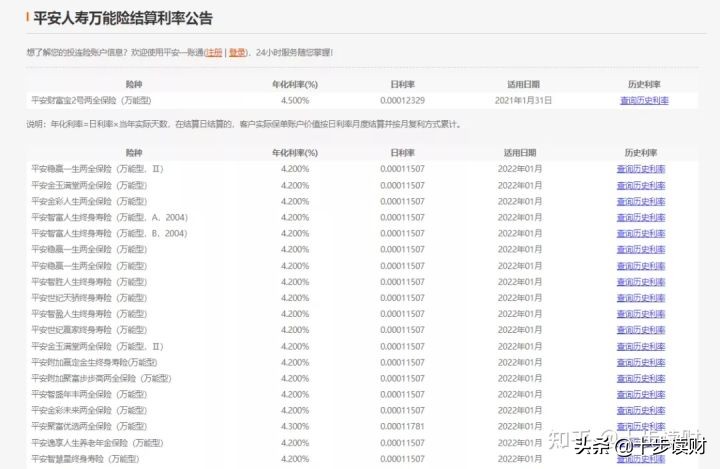Select product name 平安智盈人生终身寿险 (万能型)
The height and width of the screenshot is (469, 720).
click(89, 314)
